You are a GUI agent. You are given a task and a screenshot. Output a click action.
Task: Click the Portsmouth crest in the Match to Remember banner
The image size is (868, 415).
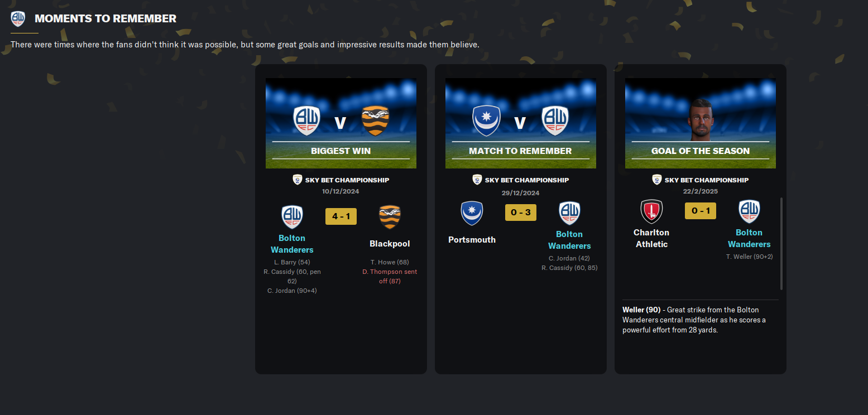pyautogui.click(x=487, y=121)
